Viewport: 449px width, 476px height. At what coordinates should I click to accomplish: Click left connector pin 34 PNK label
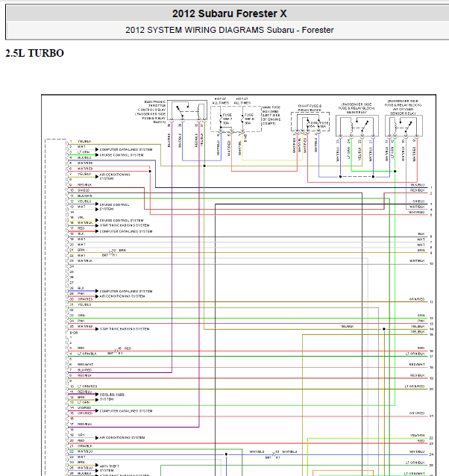point(81,321)
